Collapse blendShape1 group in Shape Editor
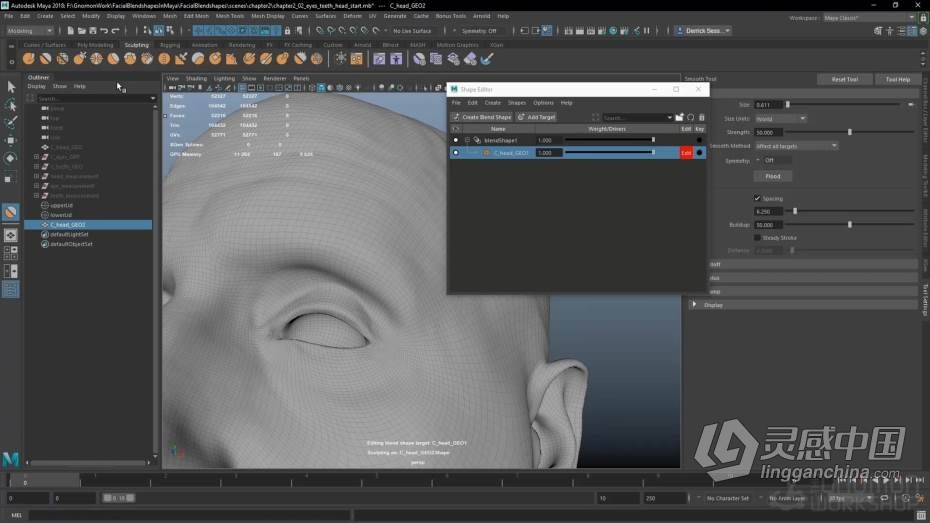930x523 pixels. [467, 141]
